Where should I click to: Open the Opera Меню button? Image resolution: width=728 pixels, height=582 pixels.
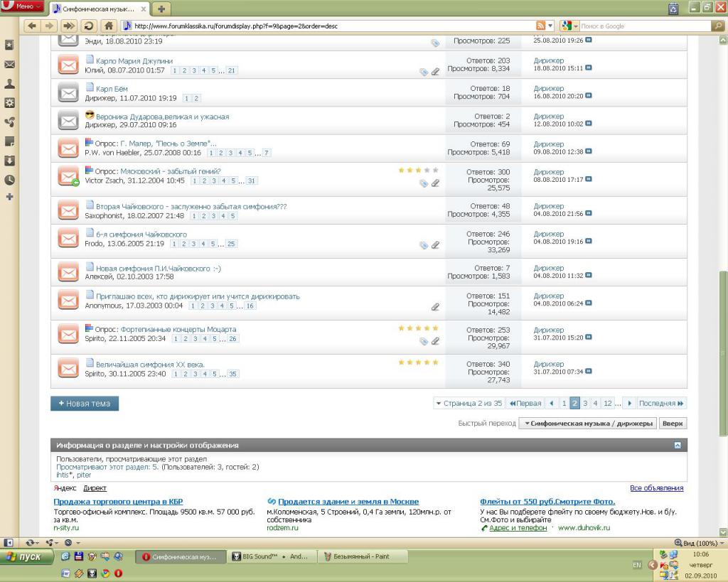pyautogui.click(x=23, y=6)
